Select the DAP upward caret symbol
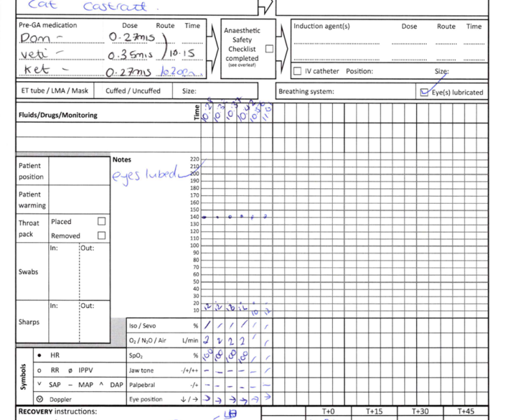Image resolution: width=508 pixels, height=420 pixels. pos(102,384)
